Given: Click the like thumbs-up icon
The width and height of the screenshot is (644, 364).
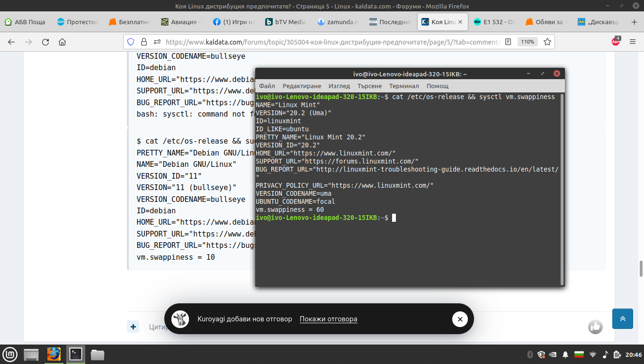Looking at the screenshot, I should [x=595, y=327].
